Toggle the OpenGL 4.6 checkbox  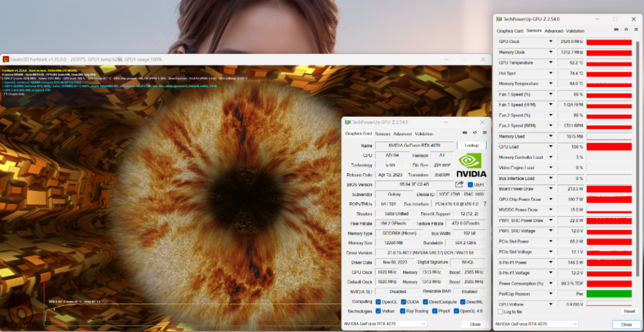(x=457, y=311)
